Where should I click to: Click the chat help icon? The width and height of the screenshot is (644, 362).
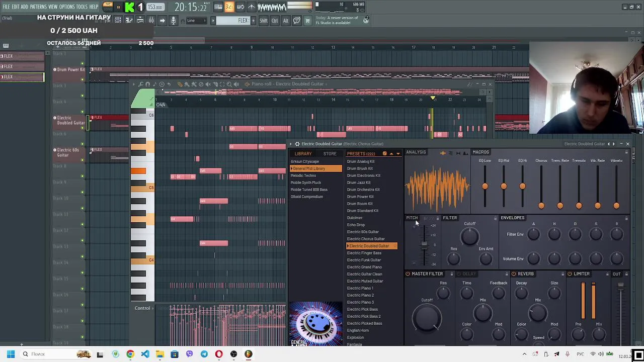tap(297, 21)
